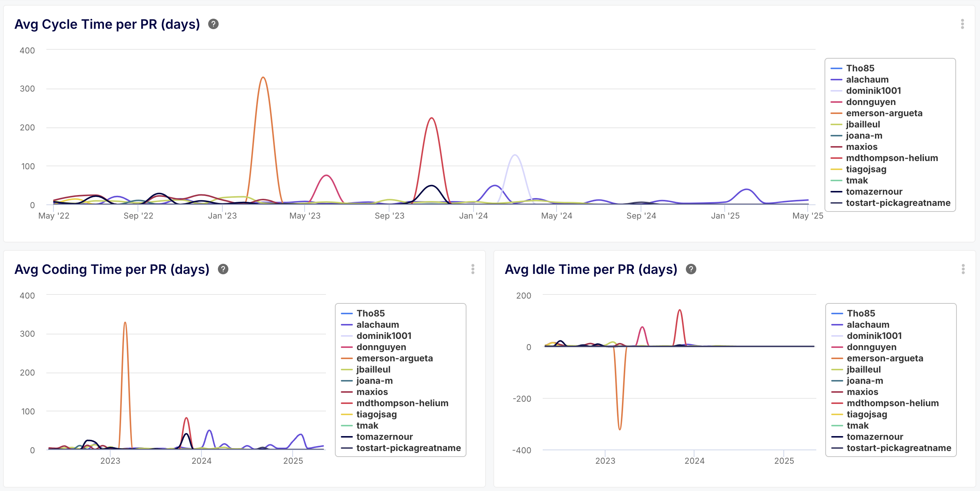Image resolution: width=980 pixels, height=491 pixels.
Task: Click tiagojsag yellow swatch in Coding Time legend
Action: click(346, 414)
